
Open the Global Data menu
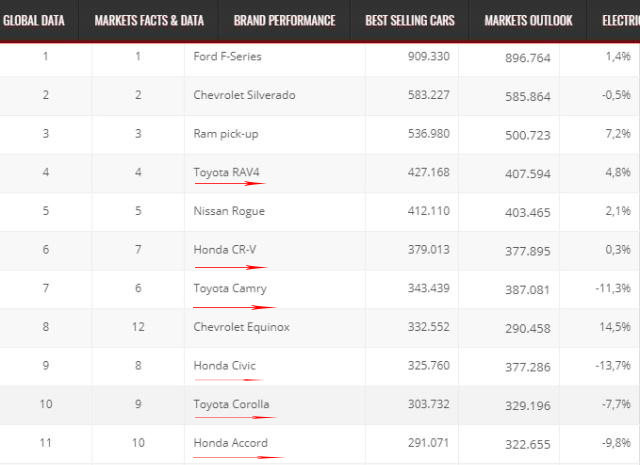(x=34, y=20)
